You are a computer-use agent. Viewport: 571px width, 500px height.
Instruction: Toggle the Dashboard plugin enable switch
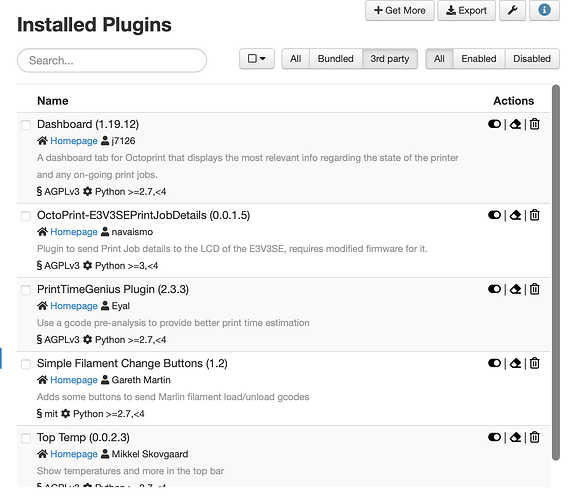(494, 124)
